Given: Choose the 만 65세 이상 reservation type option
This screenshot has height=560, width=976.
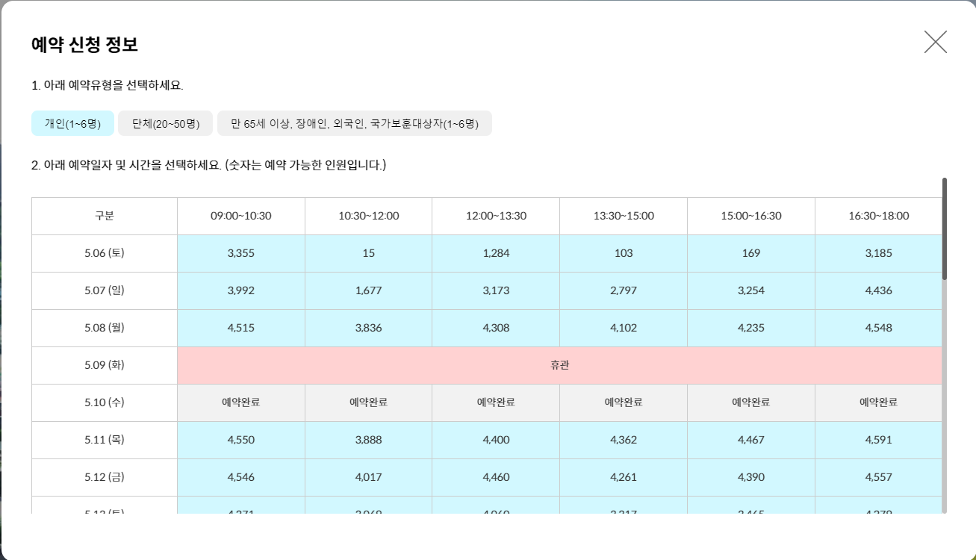Looking at the screenshot, I should pyautogui.click(x=355, y=122).
